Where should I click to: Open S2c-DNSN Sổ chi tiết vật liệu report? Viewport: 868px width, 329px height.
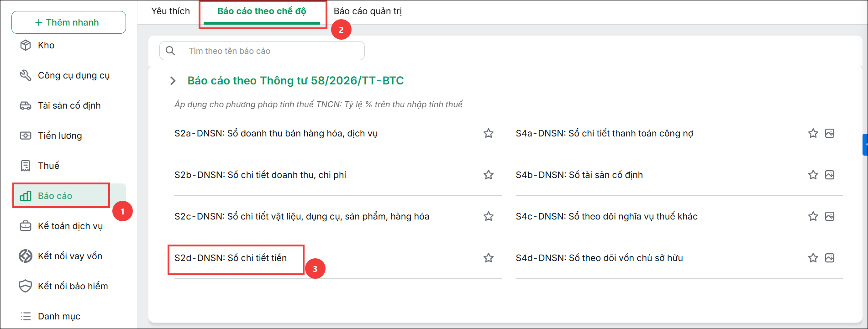click(x=302, y=216)
